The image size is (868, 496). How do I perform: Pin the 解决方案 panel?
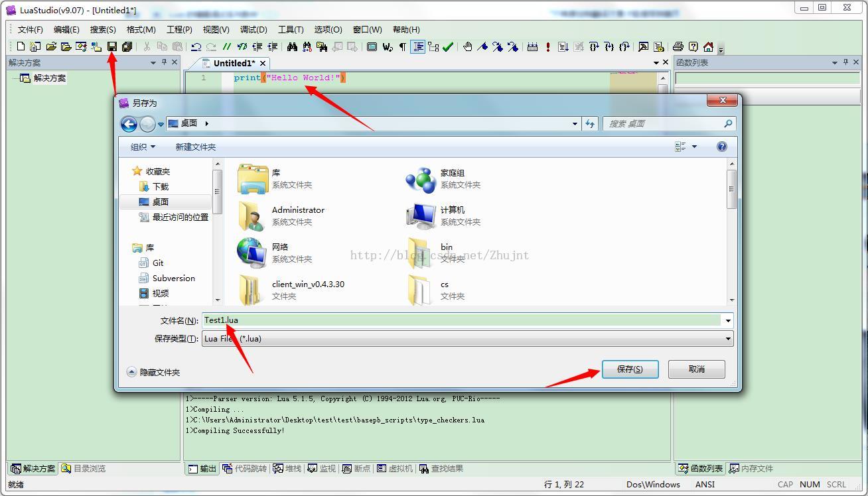tap(164, 62)
